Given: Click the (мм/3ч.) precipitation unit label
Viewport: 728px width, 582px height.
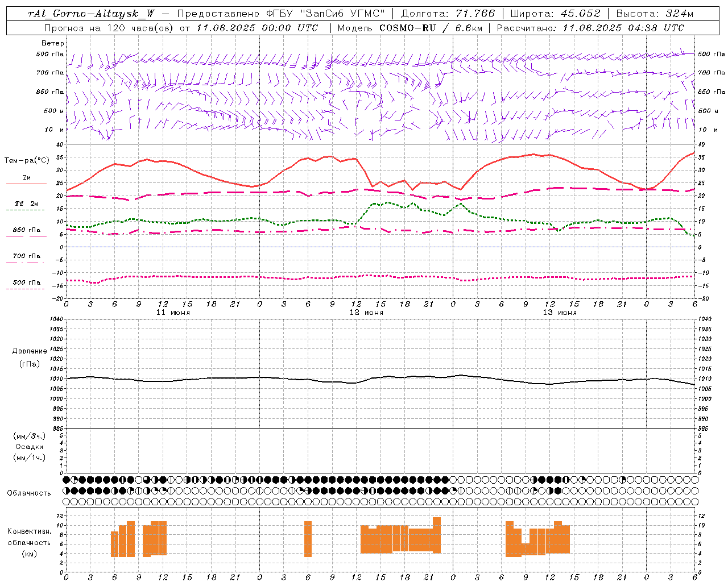Looking at the screenshot, I should pyautogui.click(x=30, y=436).
